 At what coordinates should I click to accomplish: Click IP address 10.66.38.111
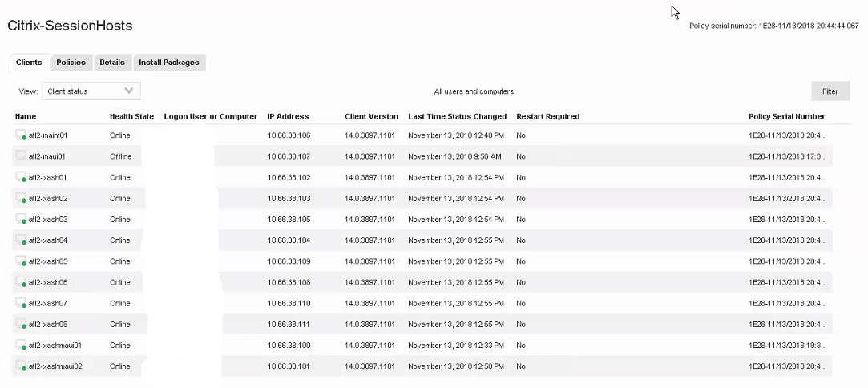point(289,325)
